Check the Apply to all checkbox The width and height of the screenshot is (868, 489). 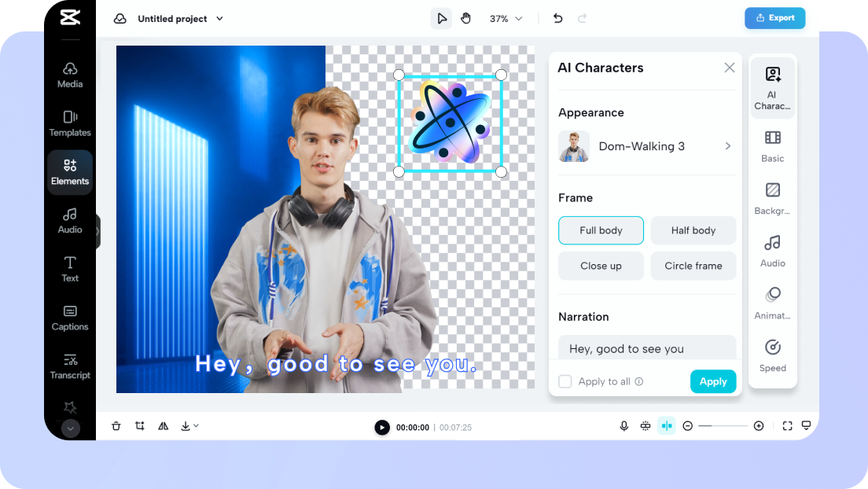click(565, 381)
